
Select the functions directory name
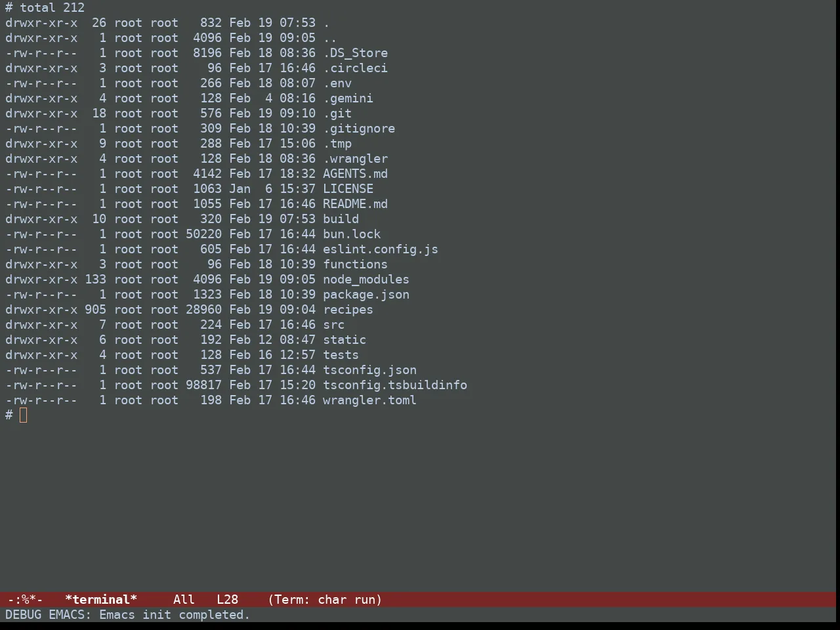pos(355,264)
